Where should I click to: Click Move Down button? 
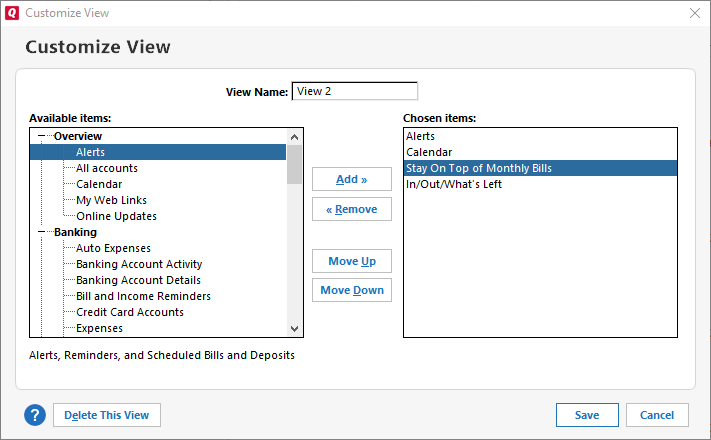[351, 290]
